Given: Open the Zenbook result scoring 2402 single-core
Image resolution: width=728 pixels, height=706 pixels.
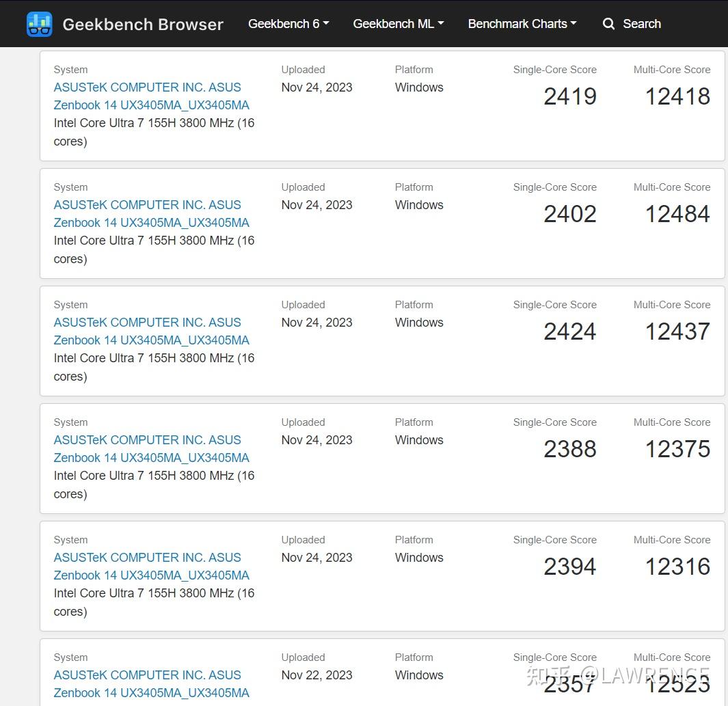Looking at the screenshot, I should click(151, 214).
